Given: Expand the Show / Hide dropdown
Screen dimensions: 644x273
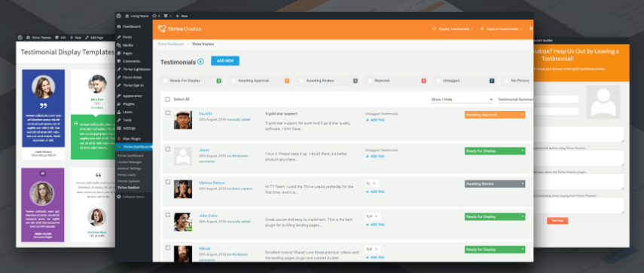Looking at the screenshot, I should click(x=462, y=100).
